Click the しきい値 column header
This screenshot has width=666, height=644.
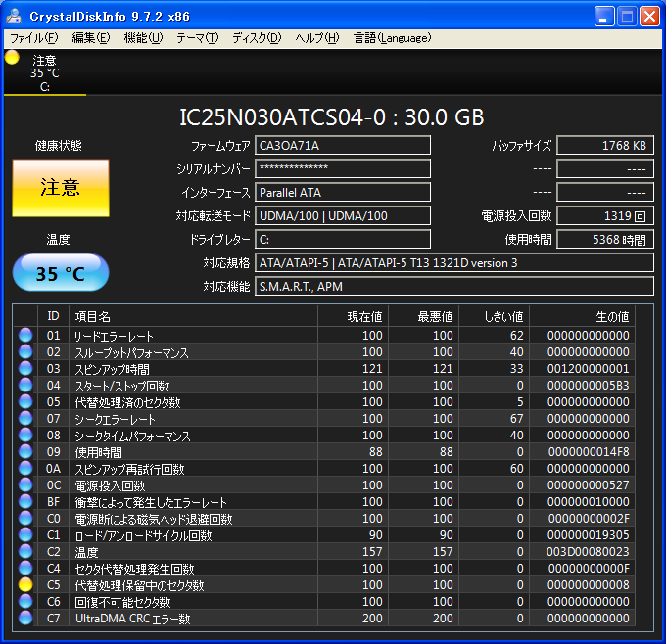[494, 316]
